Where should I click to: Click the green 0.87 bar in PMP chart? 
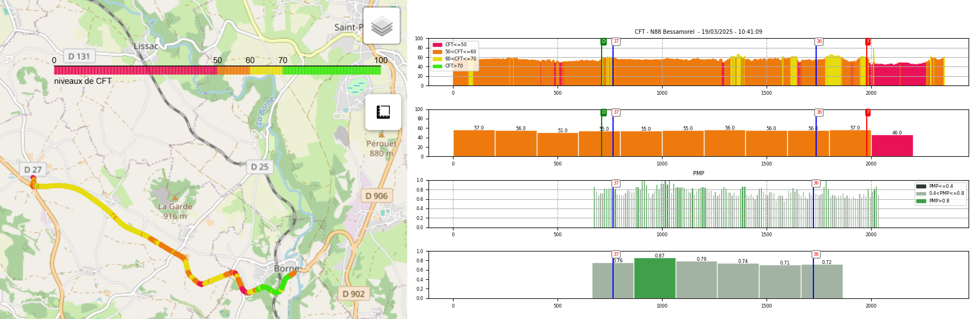[654, 278]
